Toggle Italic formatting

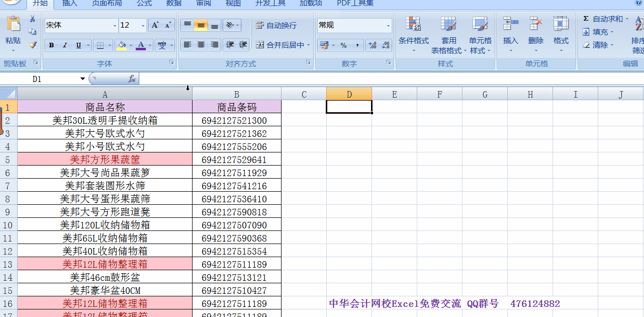tap(65, 45)
